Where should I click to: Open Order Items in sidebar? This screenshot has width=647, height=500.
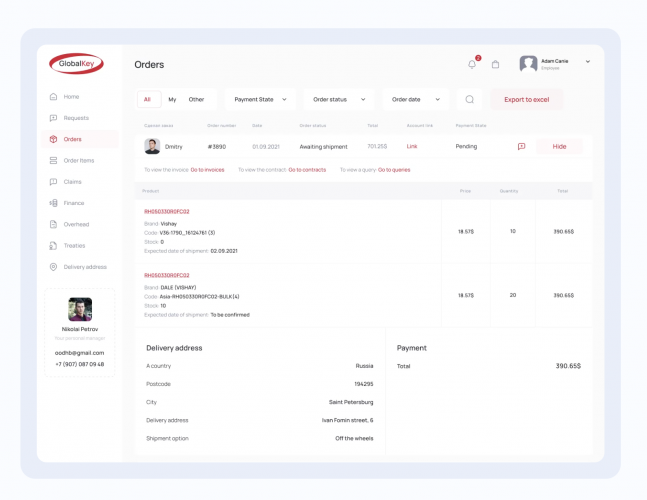(x=79, y=160)
